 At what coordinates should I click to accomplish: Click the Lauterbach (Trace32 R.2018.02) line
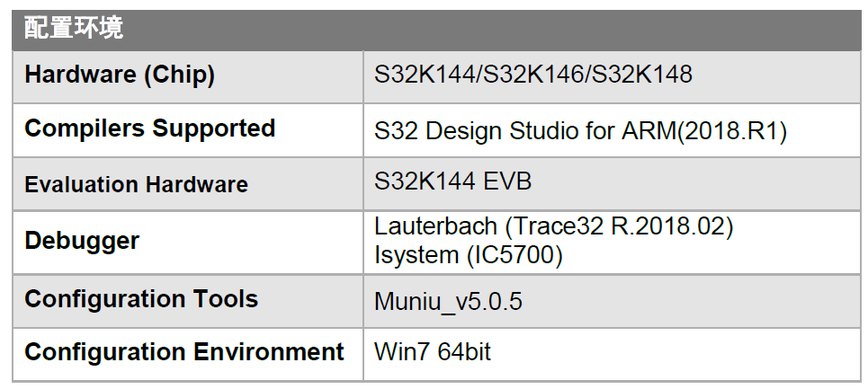click(553, 228)
